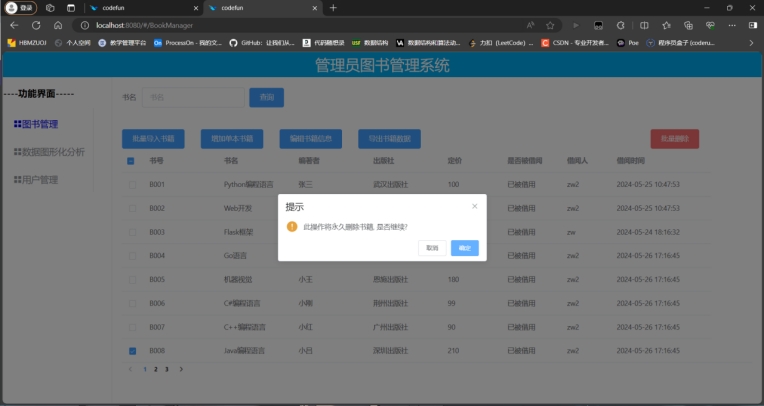Expand the bookmarks overflow chevron
The image size is (764, 406).
(x=751, y=43)
